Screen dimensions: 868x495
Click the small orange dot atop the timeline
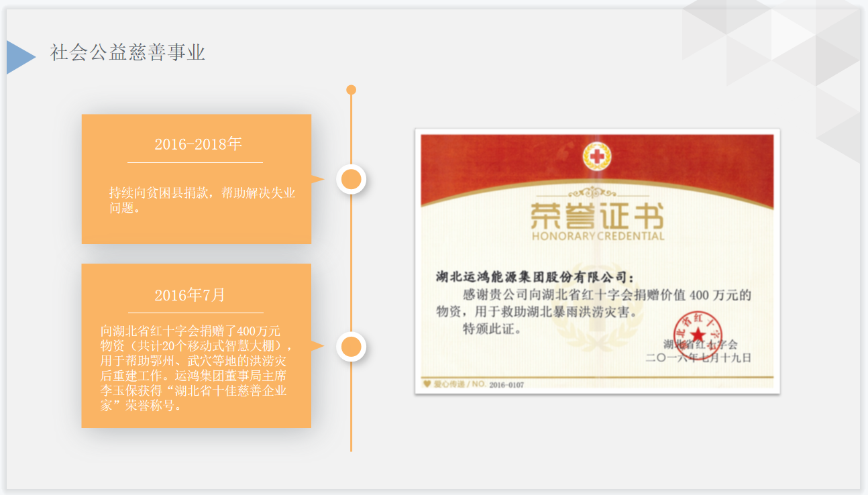(x=351, y=90)
